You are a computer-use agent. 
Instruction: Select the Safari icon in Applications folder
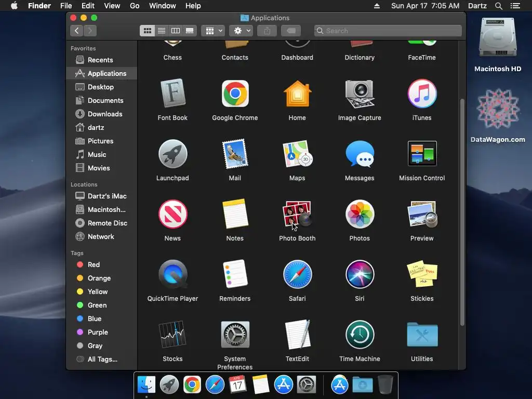[297, 274]
